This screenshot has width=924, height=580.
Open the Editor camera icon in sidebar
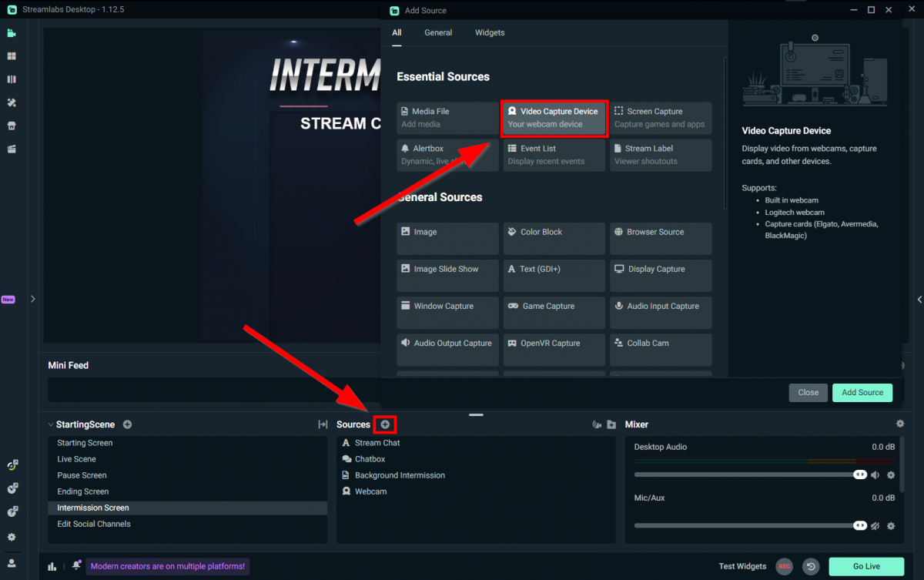[x=12, y=33]
